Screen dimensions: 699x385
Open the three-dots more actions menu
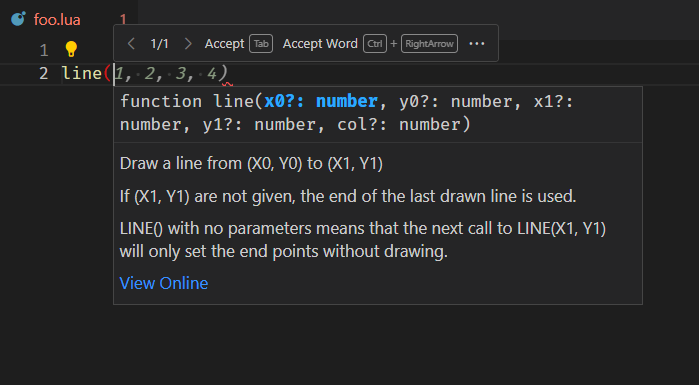click(477, 44)
